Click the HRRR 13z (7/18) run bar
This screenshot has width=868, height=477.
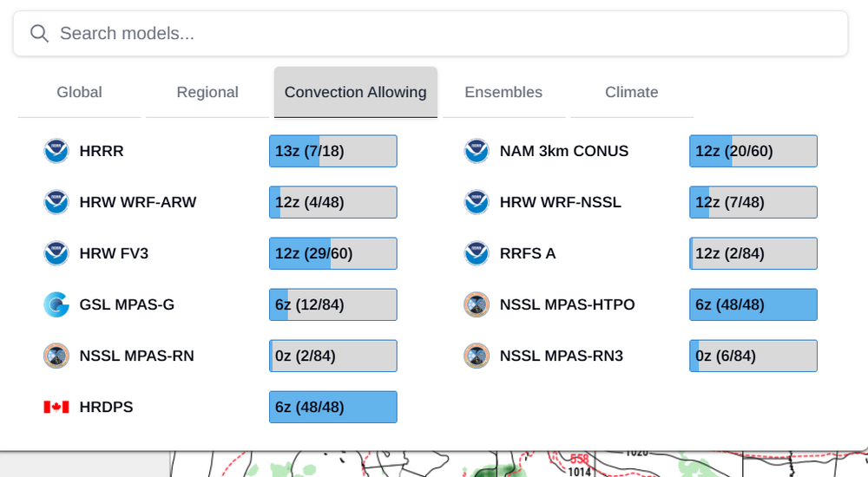click(333, 151)
